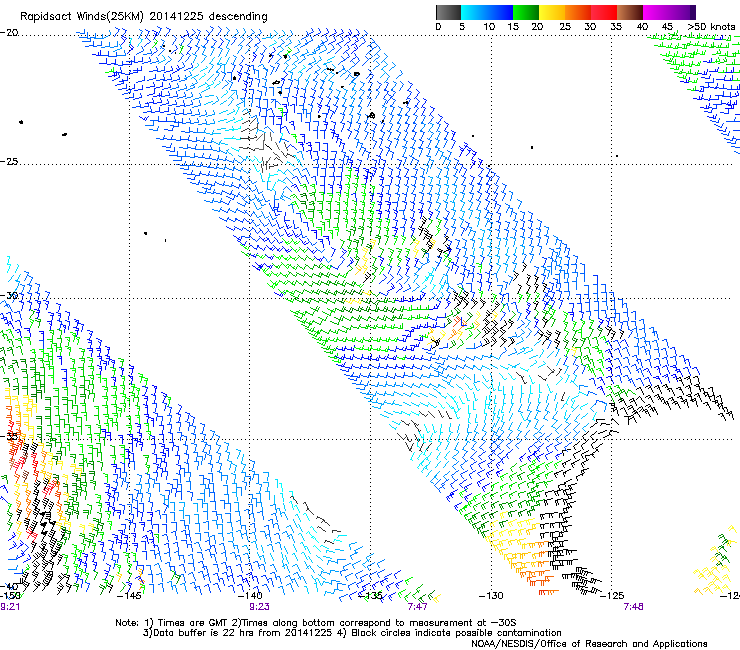
Task: Click the "Times are GMT" note line
Action: point(316,623)
